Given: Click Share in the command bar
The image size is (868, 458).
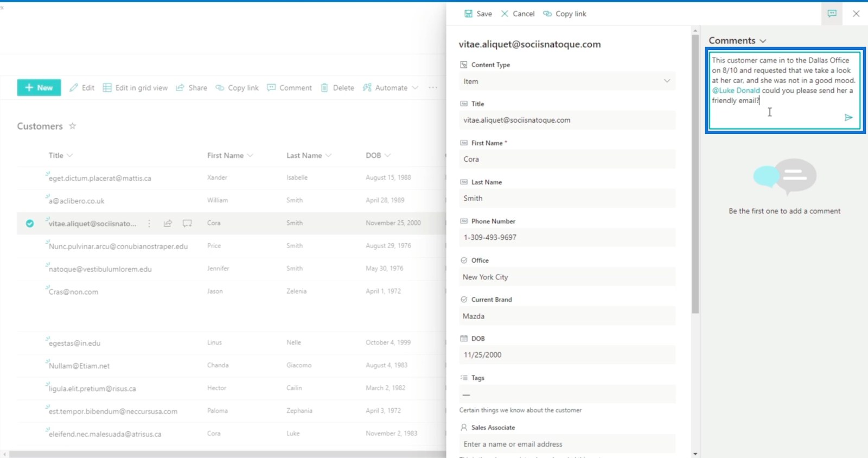Looking at the screenshot, I should tap(192, 87).
